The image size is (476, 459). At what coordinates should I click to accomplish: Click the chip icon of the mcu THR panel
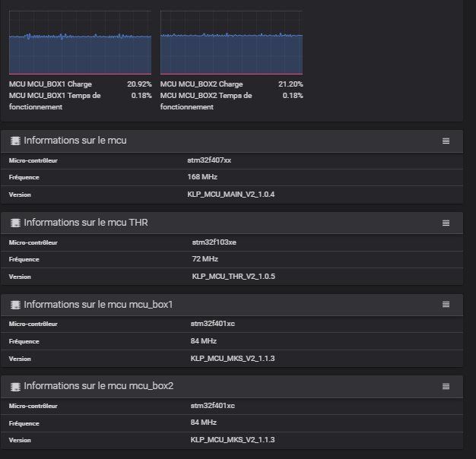tap(15, 223)
